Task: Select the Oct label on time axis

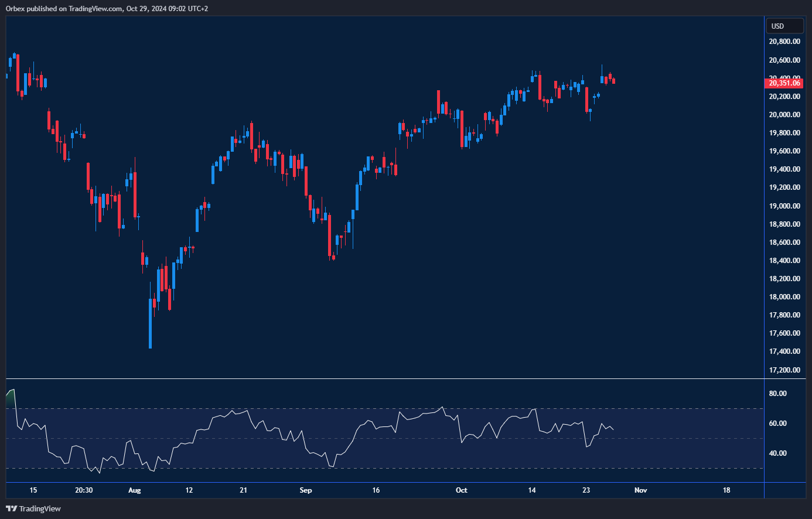Action: (x=462, y=490)
